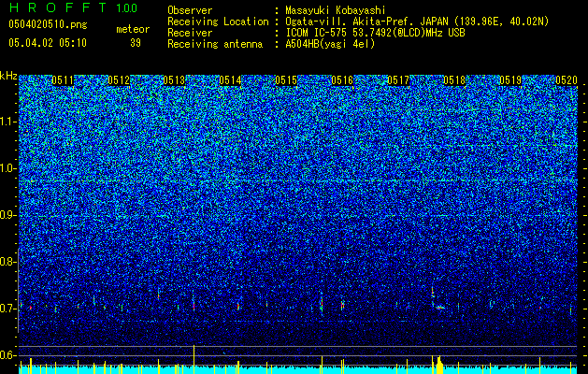Click the 0.8 kHz axis label

click(8, 262)
